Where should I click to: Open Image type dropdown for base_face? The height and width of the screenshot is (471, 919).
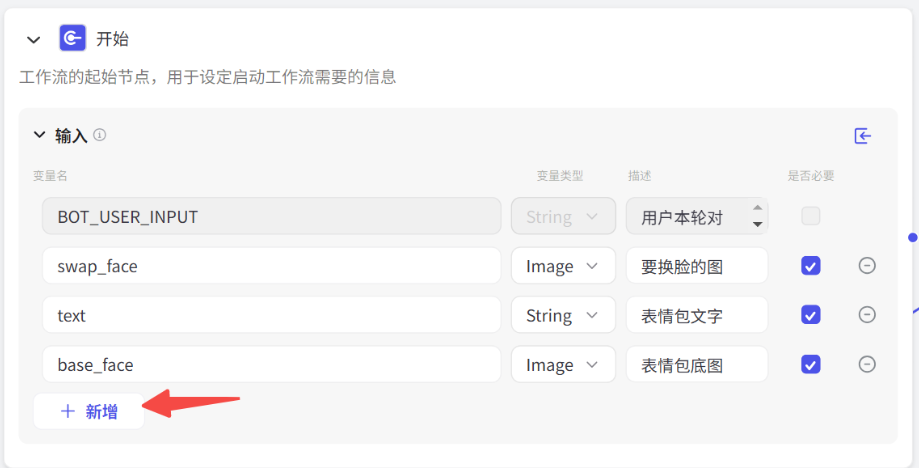click(x=563, y=364)
